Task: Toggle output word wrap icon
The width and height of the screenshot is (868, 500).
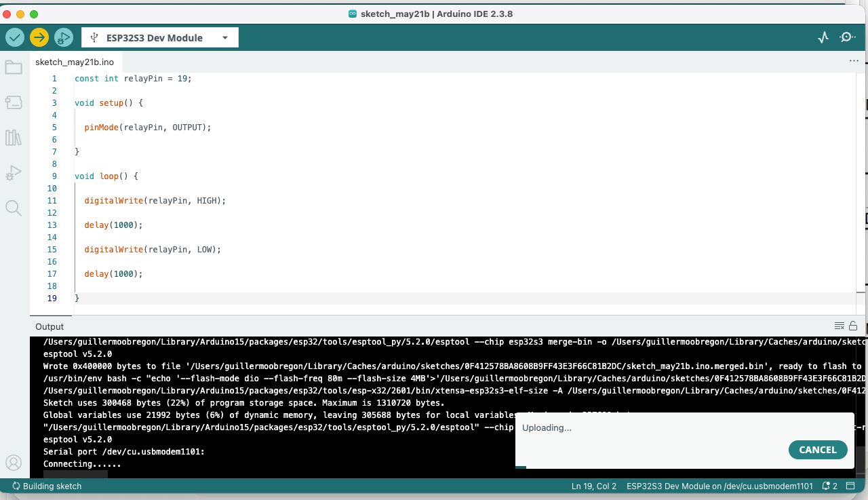Action: tap(840, 326)
